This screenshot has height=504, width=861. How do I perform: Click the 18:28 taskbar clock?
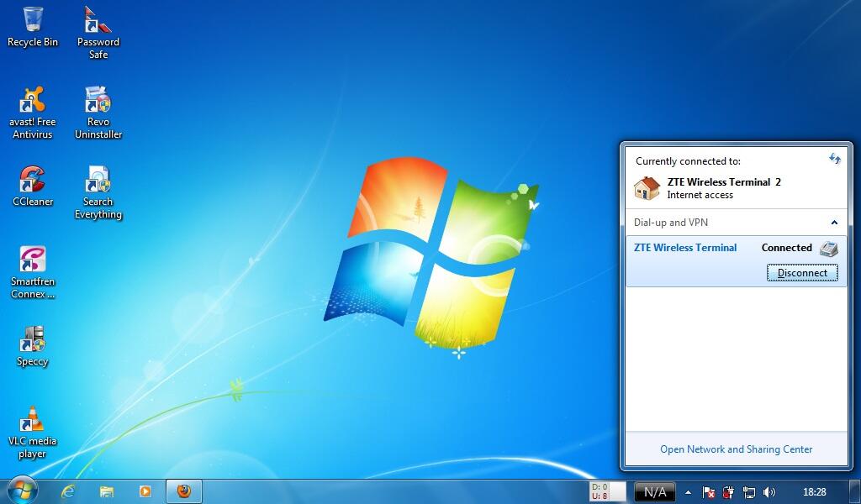(x=814, y=492)
